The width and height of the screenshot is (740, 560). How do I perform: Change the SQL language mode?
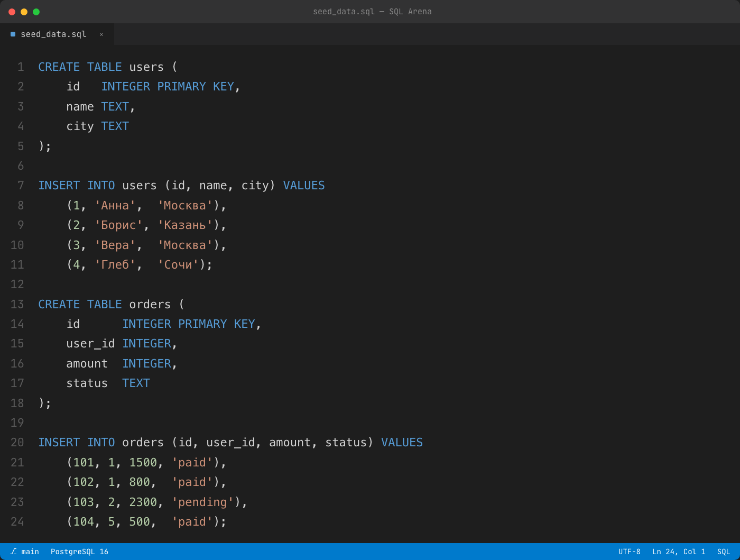(724, 552)
